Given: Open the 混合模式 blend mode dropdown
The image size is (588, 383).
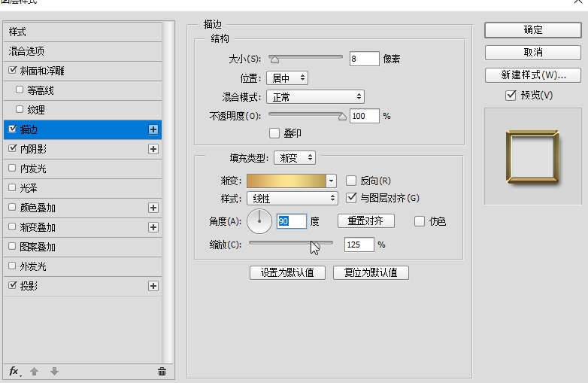Looking at the screenshot, I should click(315, 97).
